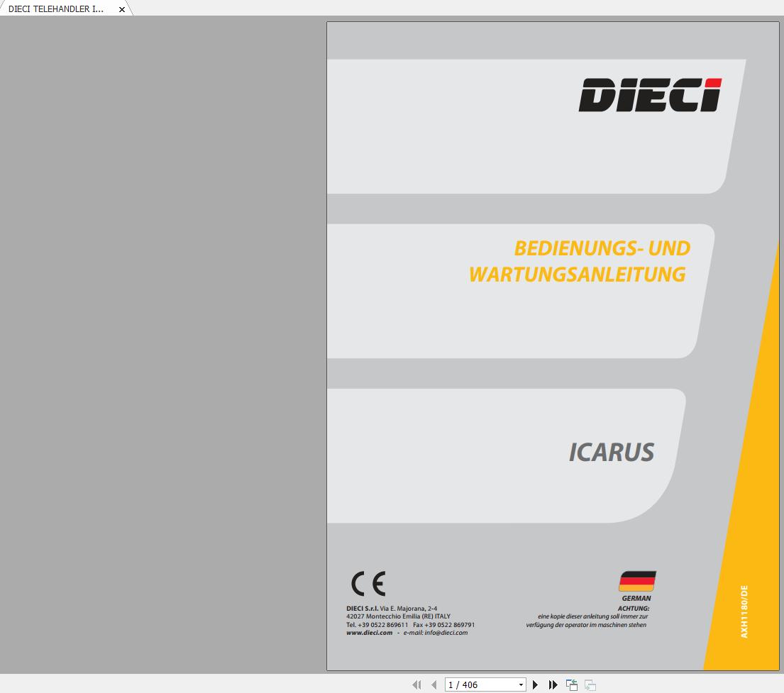Click the CE certification mark
This screenshot has height=693, width=784.
coord(368,584)
